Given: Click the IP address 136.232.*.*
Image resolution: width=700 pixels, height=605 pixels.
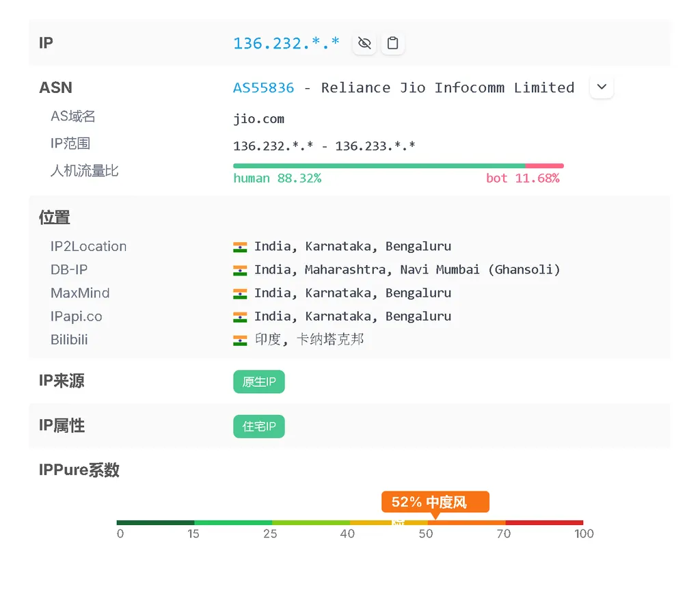Looking at the screenshot, I should pos(286,42).
